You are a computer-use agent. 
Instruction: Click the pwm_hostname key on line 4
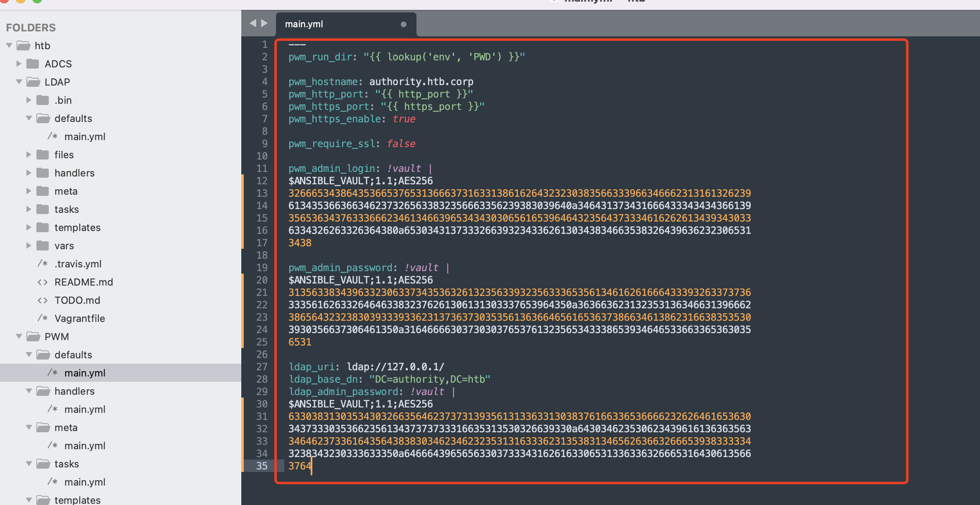[323, 81]
